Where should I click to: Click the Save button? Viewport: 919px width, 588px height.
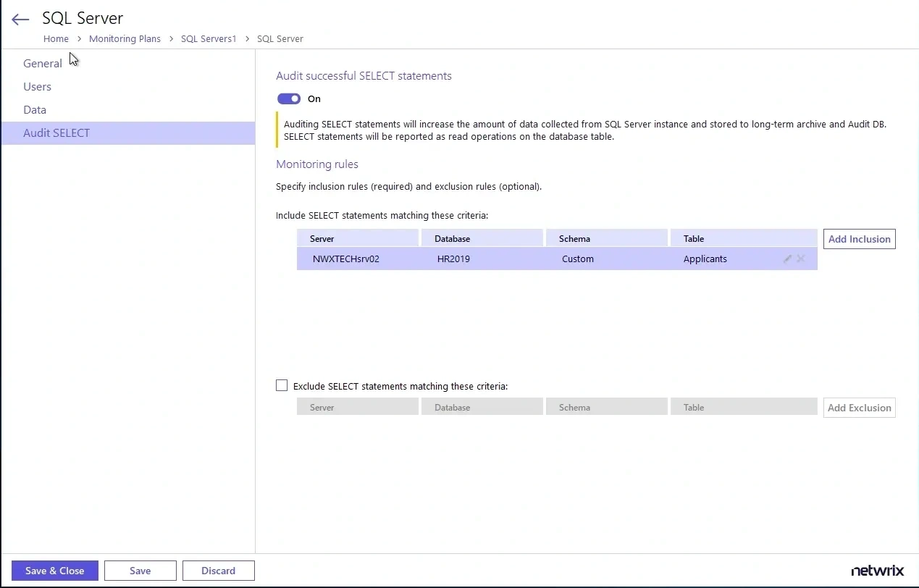point(140,571)
